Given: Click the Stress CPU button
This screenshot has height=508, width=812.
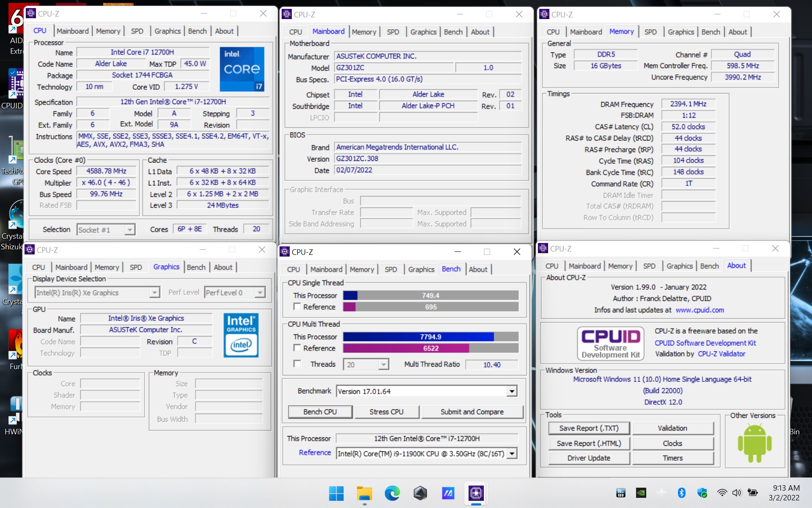Looking at the screenshot, I should 387,412.
